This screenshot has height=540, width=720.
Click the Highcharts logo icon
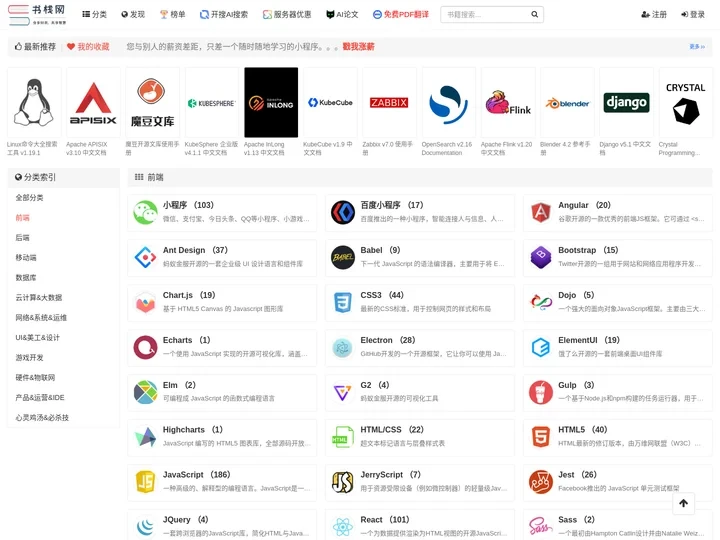[146, 437]
